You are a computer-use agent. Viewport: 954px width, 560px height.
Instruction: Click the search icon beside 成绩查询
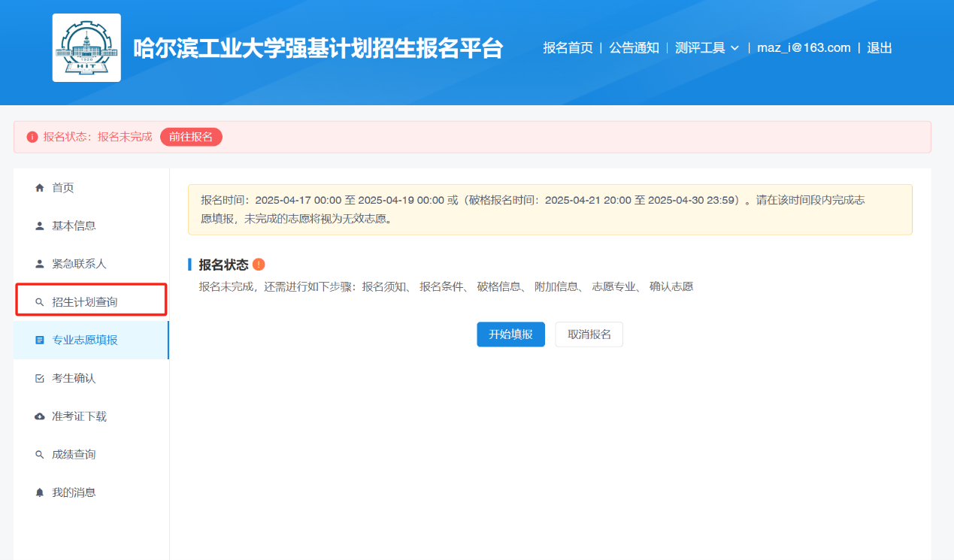tap(40, 455)
